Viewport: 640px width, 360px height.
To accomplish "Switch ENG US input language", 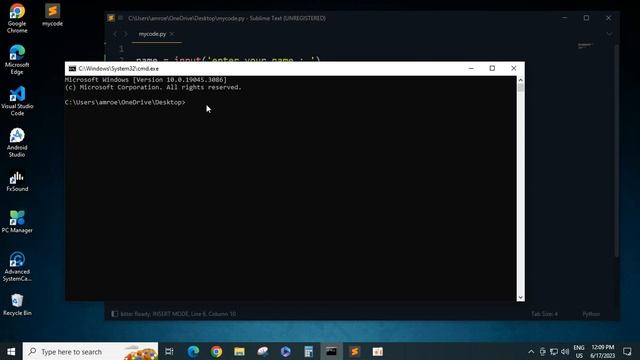I will click(x=579, y=351).
